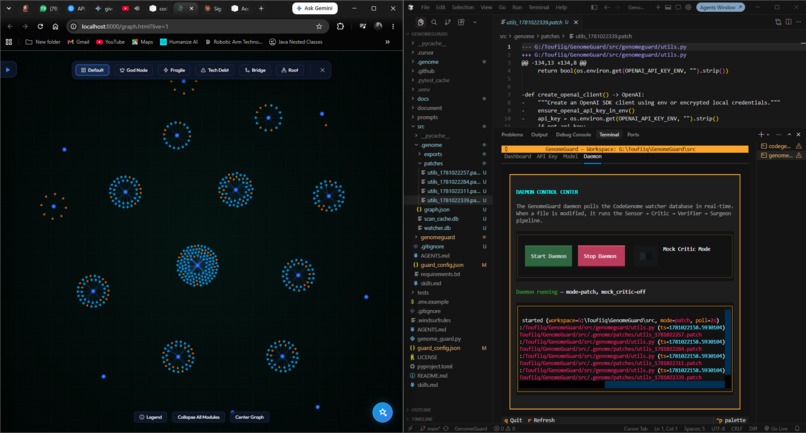Open the apps grid in bookmarks bar

pos(9,42)
